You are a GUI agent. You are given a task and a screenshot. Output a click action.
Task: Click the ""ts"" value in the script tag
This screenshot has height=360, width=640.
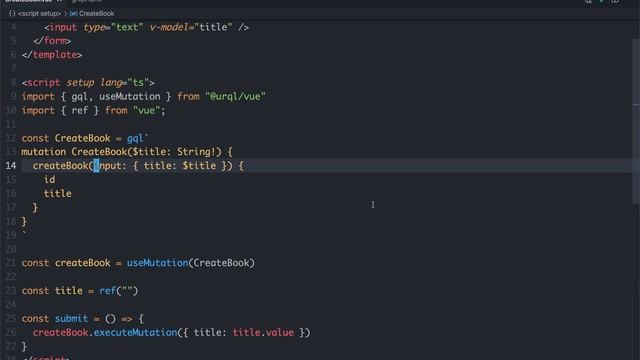pyautogui.click(x=138, y=83)
